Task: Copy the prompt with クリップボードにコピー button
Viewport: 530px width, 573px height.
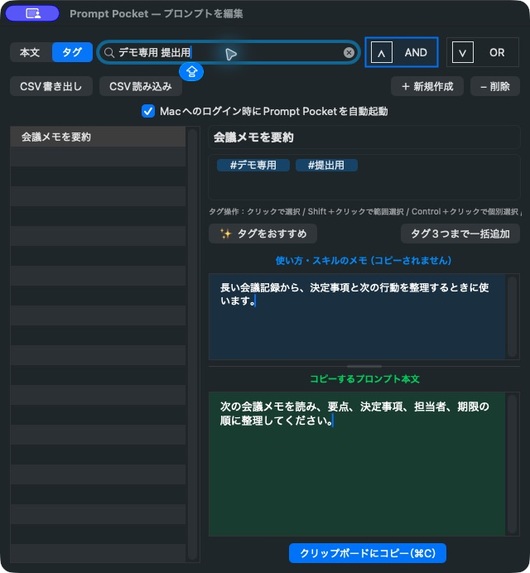Action: point(367,553)
